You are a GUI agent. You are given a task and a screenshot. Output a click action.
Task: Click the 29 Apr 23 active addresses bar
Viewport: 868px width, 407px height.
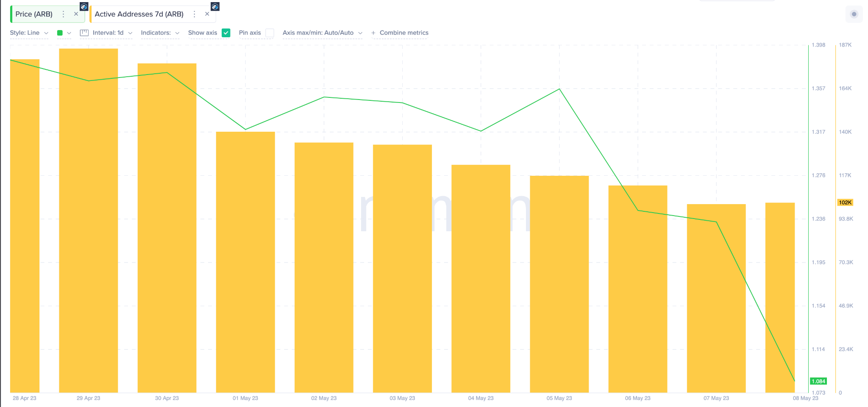point(89,220)
